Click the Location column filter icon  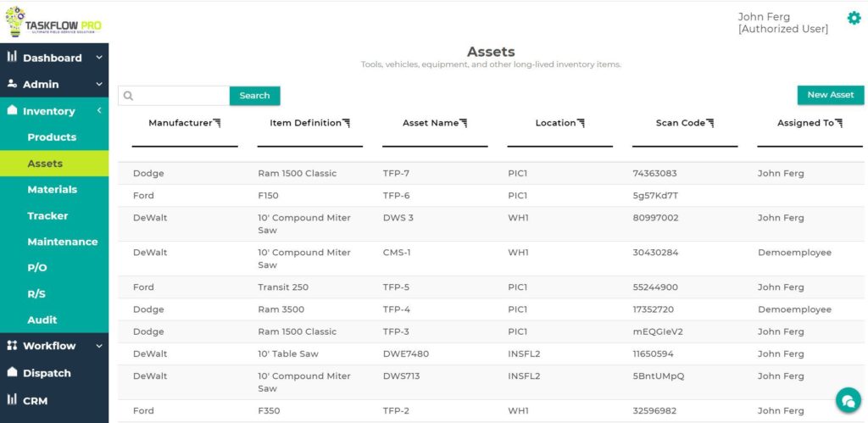point(581,124)
